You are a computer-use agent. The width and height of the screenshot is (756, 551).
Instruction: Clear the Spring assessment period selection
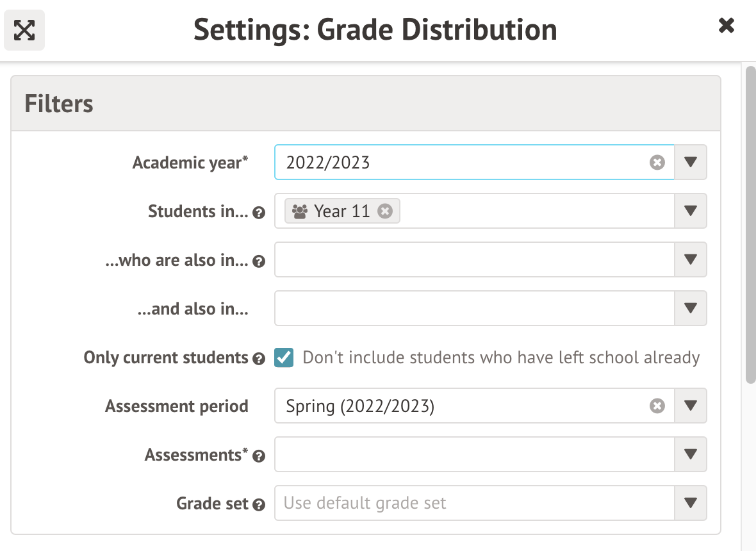pos(657,406)
